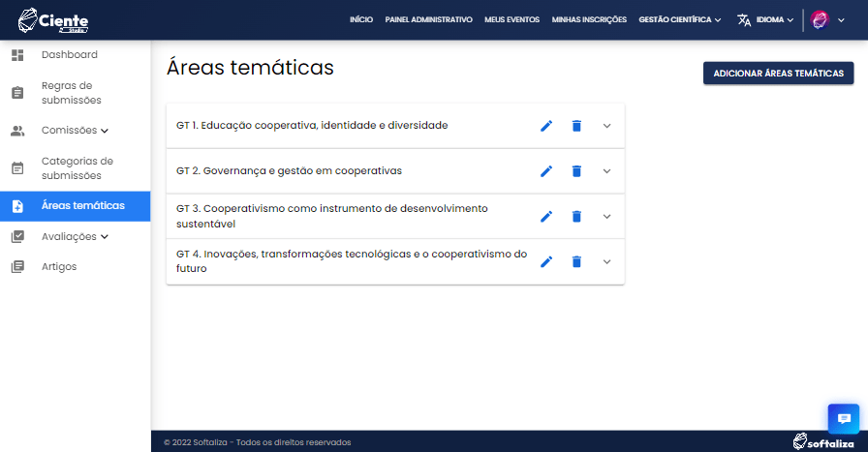This screenshot has height=452, width=868.
Task: Click the GT 2. Governança e gestão title text
Action: (x=289, y=171)
